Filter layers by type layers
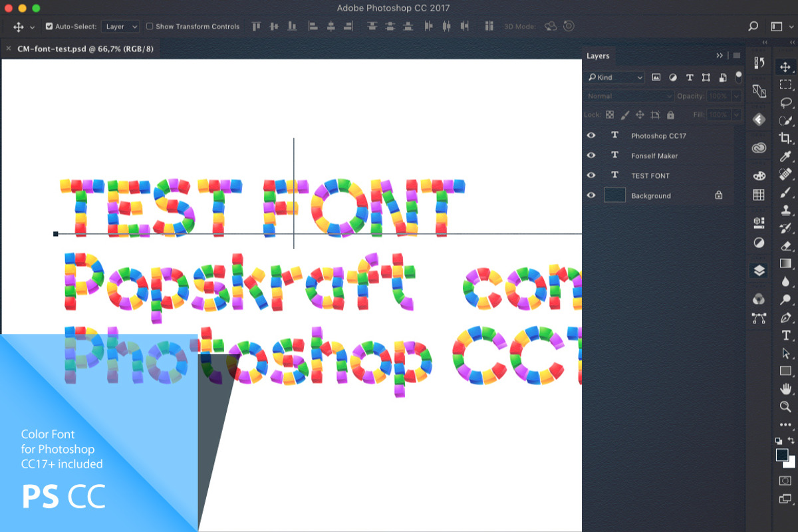The image size is (798, 532). point(690,77)
